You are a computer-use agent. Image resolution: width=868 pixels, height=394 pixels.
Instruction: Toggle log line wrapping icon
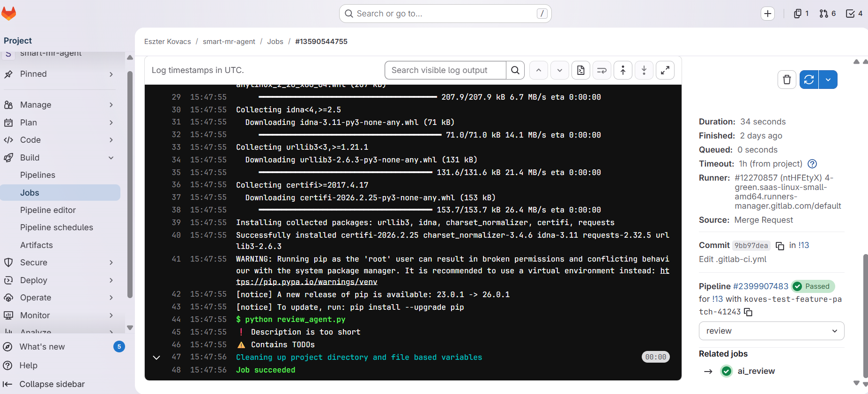(602, 70)
